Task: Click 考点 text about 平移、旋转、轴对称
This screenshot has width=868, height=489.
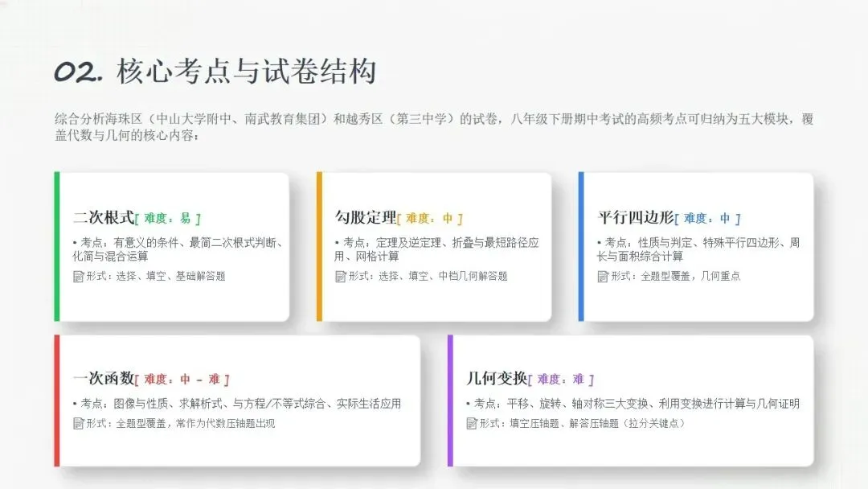Action: (x=633, y=404)
